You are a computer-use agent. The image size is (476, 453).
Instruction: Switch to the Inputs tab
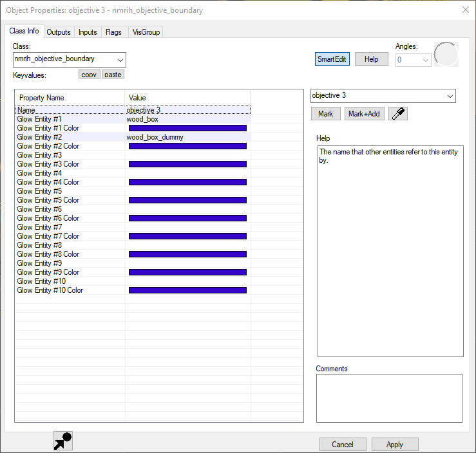88,32
